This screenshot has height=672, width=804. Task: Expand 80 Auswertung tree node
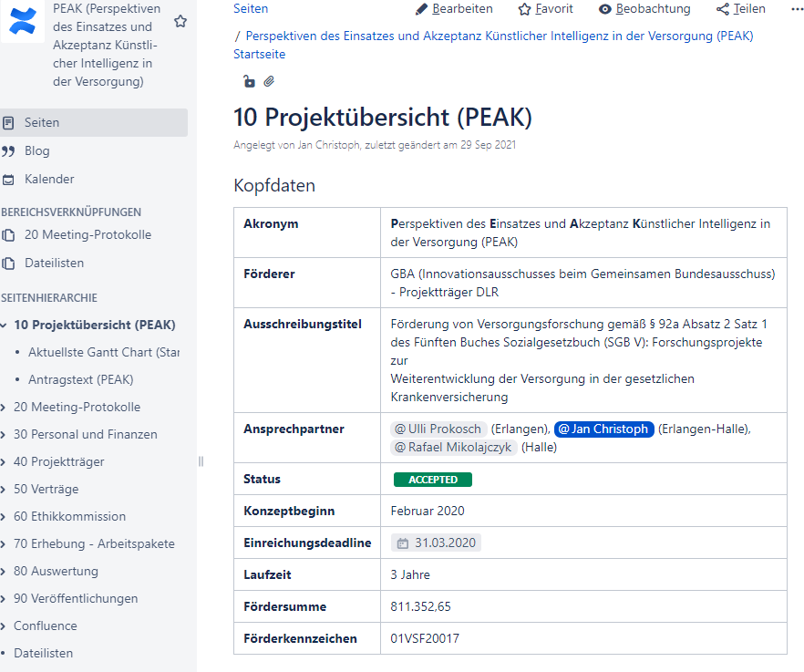(x=4, y=572)
